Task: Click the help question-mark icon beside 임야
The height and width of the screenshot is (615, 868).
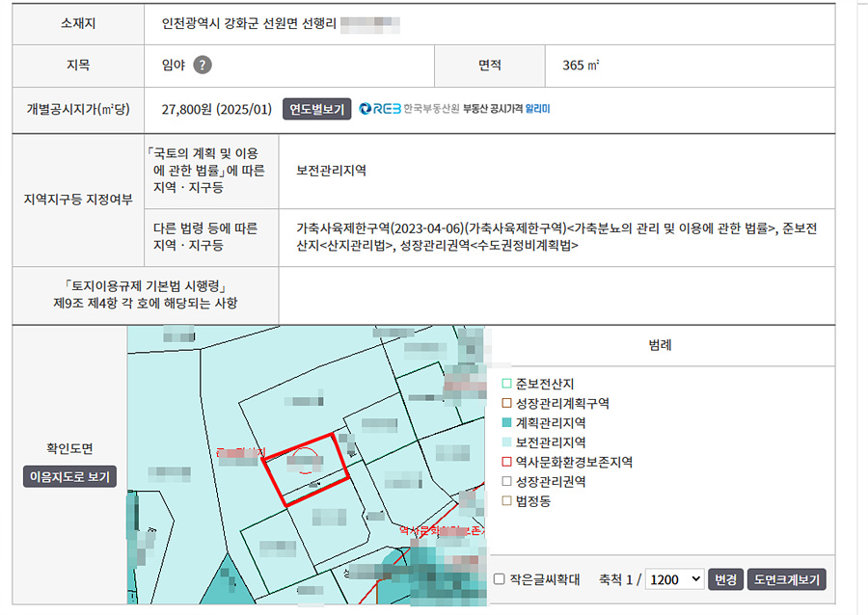Action: 202,66
